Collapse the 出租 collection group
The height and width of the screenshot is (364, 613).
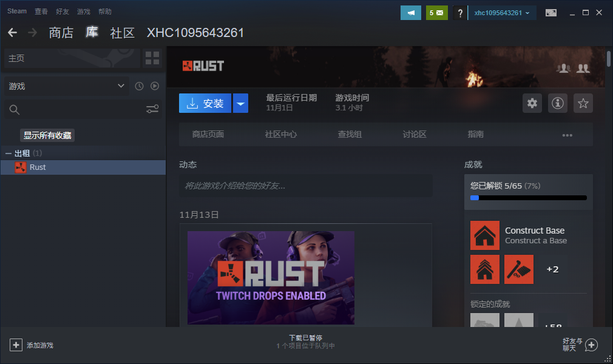coord(8,153)
